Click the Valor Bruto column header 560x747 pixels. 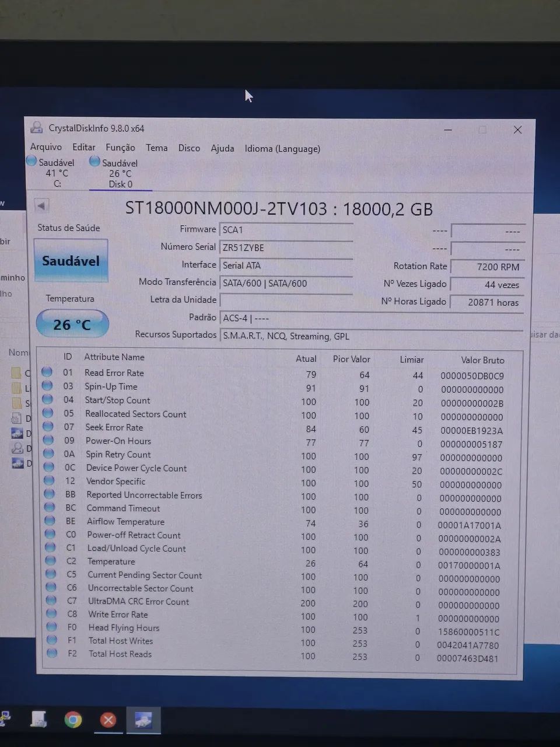pos(482,360)
